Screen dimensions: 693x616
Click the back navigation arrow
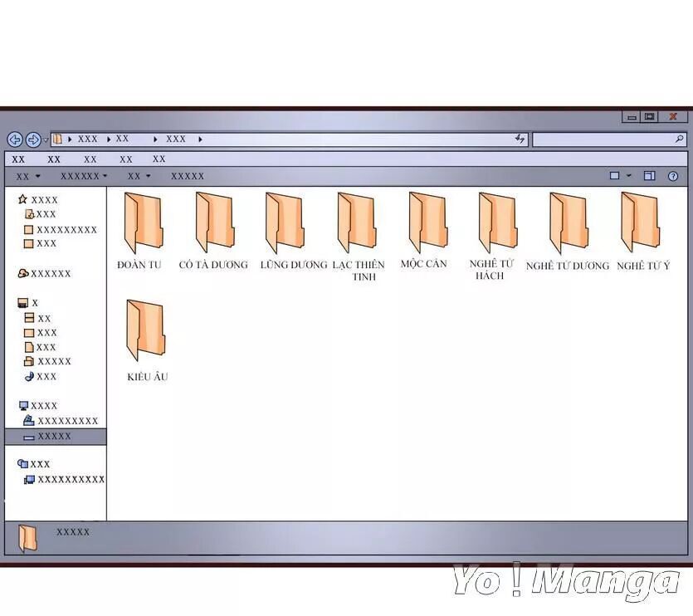tap(14, 139)
